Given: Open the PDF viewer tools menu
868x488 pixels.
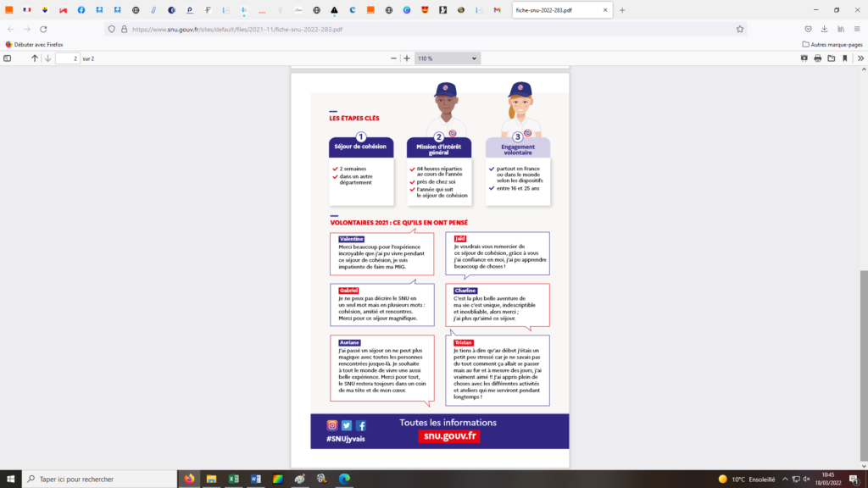Looking at the screenshot, I should [860, 58].
